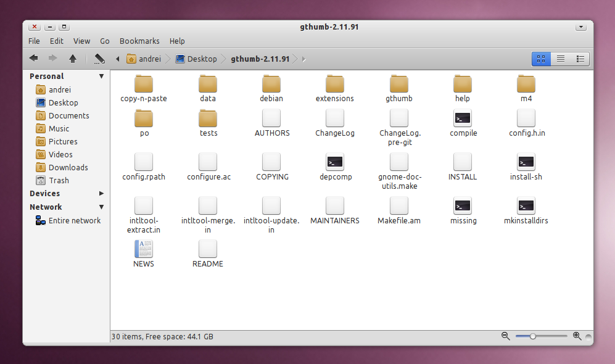Open Videos in the sidebar

point(54,154)
